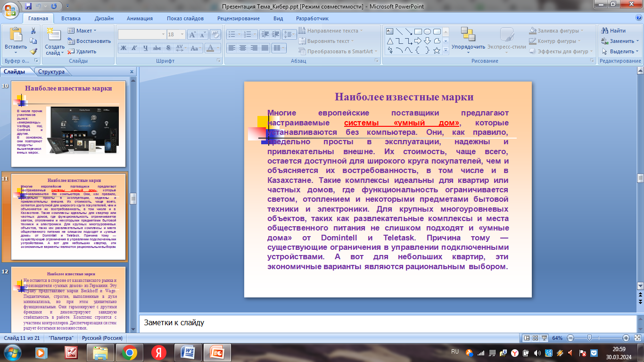Save presentation from quick access toolbar
The height and width of the screenshot is (362, 644).
tap(29, 7)
